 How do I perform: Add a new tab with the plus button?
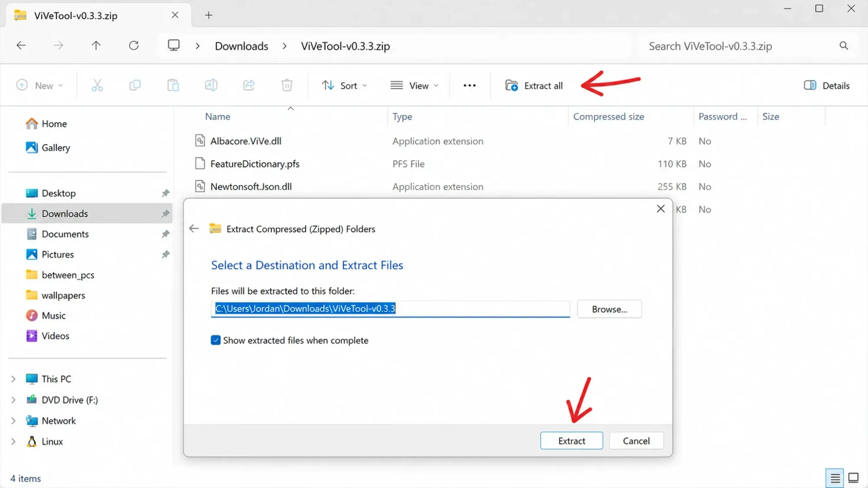pyautogui.click(x=209, y=15)
